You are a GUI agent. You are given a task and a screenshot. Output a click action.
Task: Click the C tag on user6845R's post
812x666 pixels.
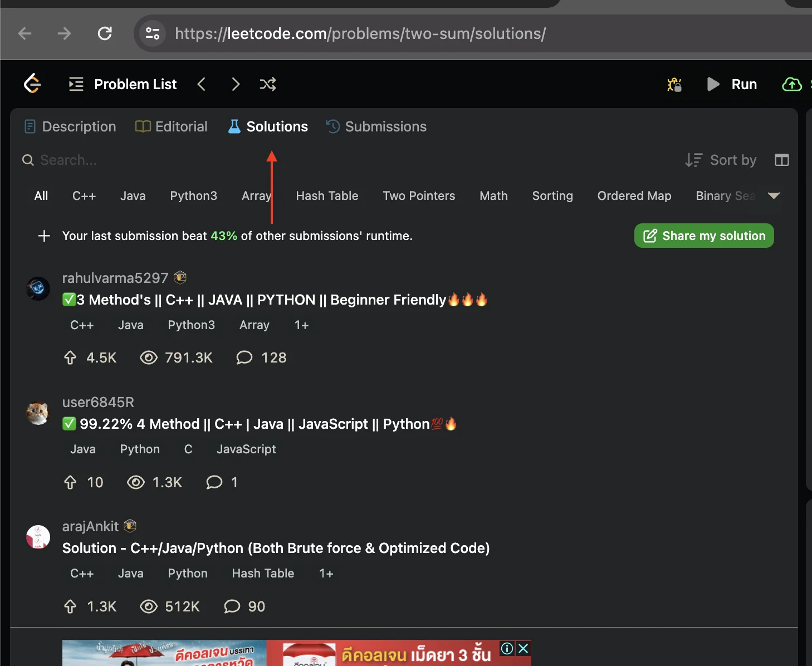tap(188, 449)
